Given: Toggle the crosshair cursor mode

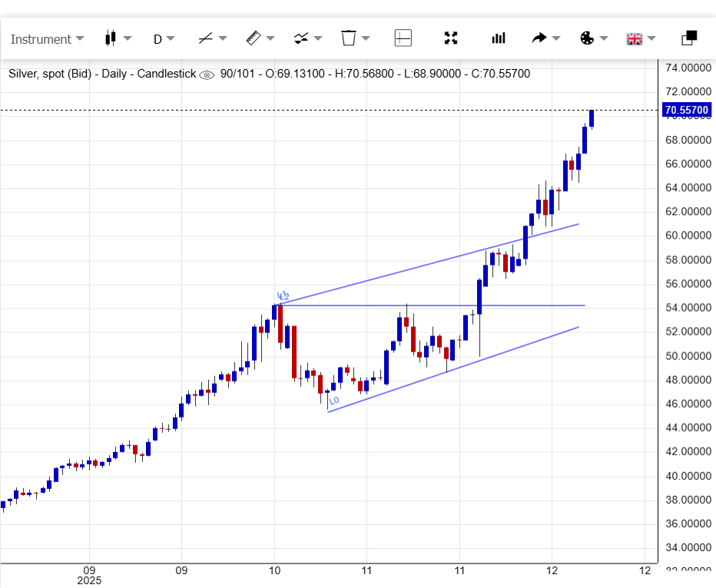Looking at the screenshot, I should (403, 38).
